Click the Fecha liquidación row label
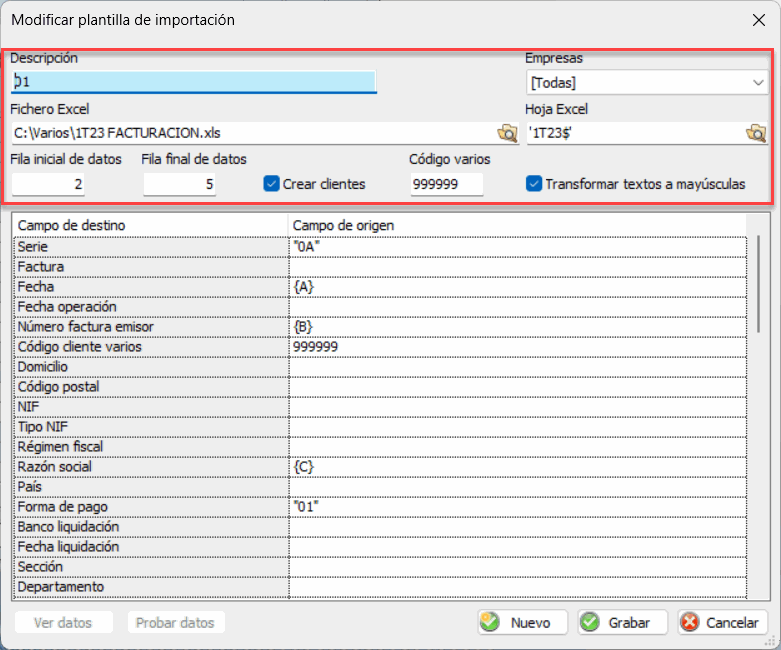781x650 pixels. (151, 547)
